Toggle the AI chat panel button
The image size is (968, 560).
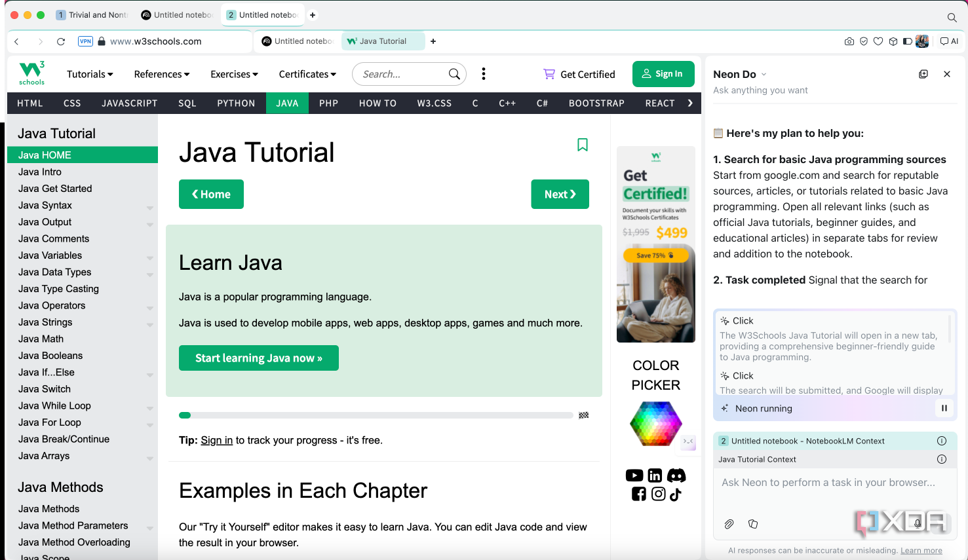(x=949, y=41)
